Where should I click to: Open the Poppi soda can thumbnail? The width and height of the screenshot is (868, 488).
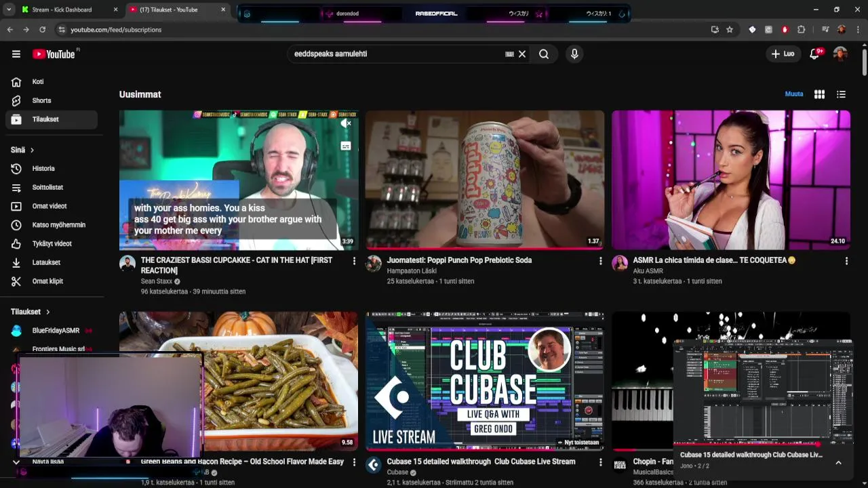pyautogui.click(x=485, y=180)
